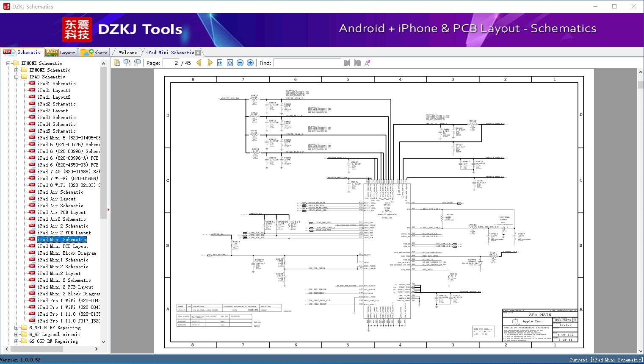
Task: Select iPad Air PCB Layout entry
Action: tap(61, 212)
